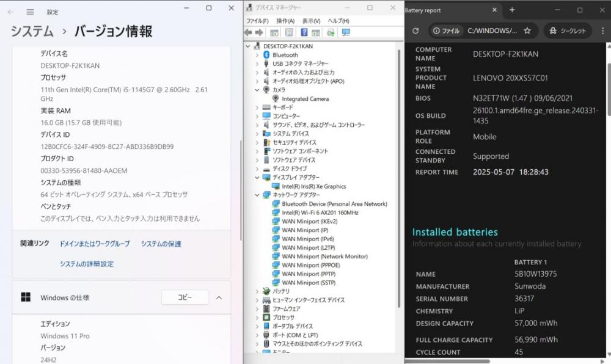Image resolution: width=611 pixels, height=364 pixels.
Task: Click the blue question-mark Help toolbar icon
Action: [x=304, y=33]
